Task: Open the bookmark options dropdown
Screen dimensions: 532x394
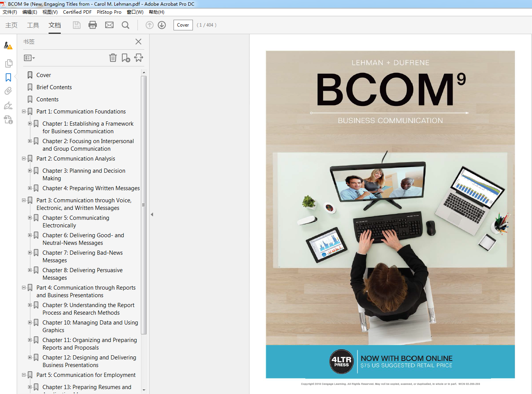Action: [29, 58]
